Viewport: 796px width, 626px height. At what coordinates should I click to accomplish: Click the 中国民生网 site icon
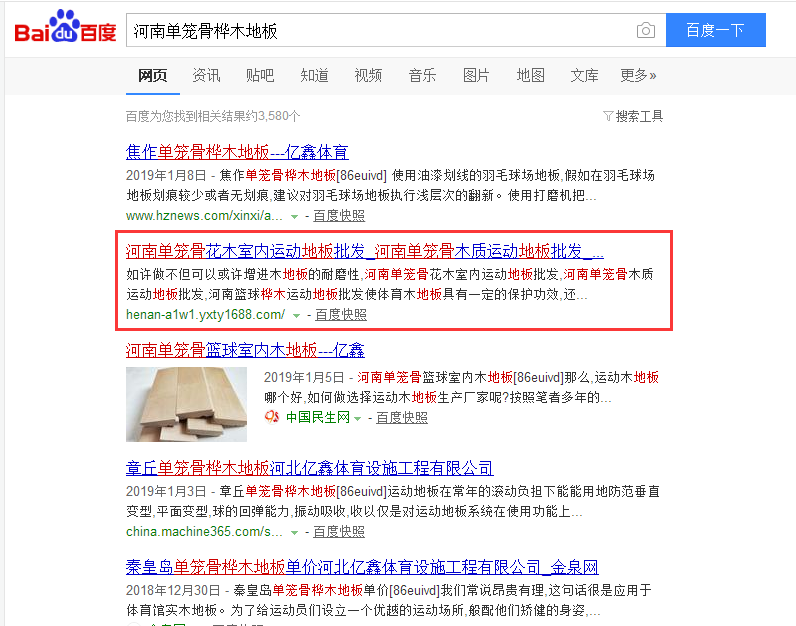pos(272,417)
